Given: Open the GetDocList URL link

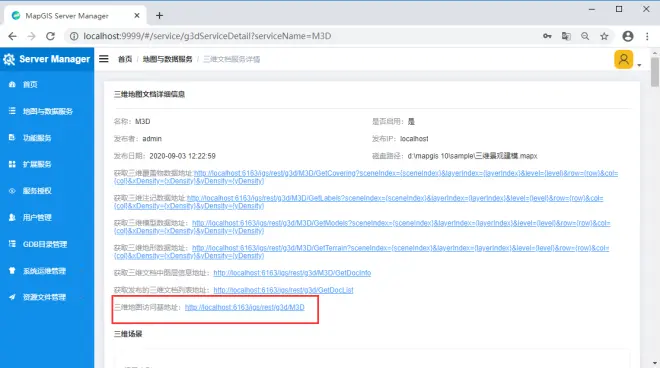Looking at the screenshot, I should pos(283,290).
